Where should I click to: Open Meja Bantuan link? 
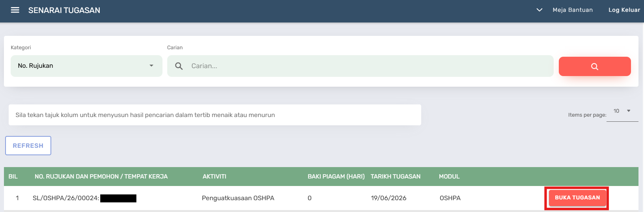(573, 10)
